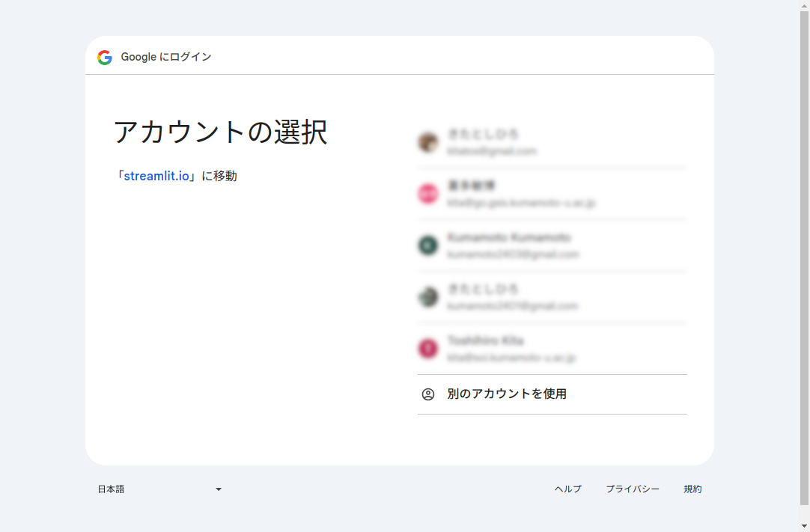Open the プライバシー link in the footer
Image resolution: width=810 pixels, height=532 pixels.
[633, 489]
